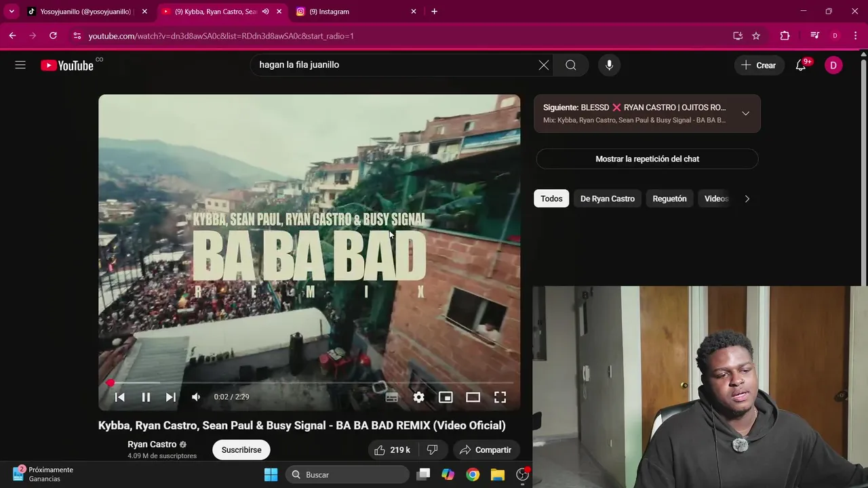Open Chrome media controls icon
The image size is (868, 488).
coord(815,36)
